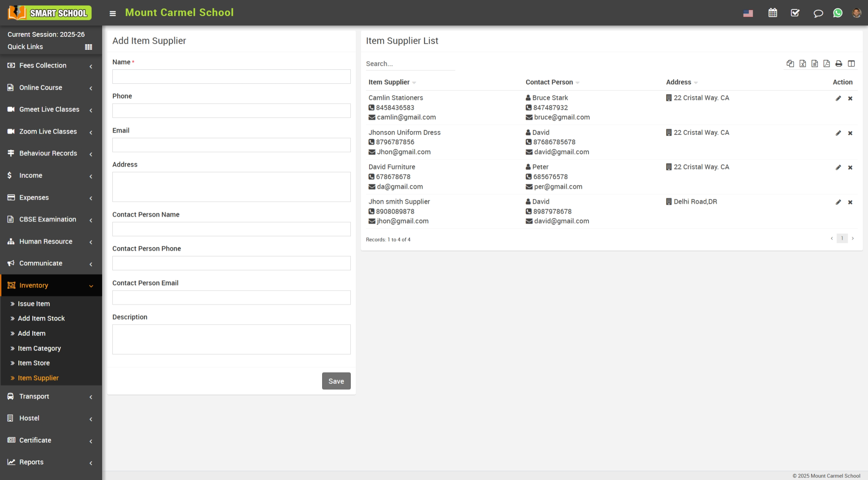Open WhatsApp icon in header
The width and height of the screenshot is (868, 480).
click(x=838, y=13)
